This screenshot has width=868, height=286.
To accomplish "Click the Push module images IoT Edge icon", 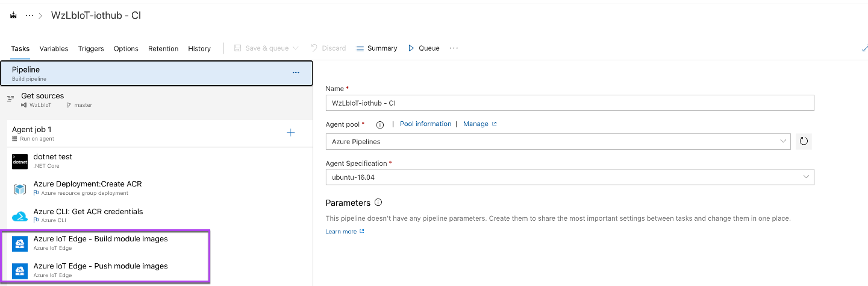I will click(x=20, y=271).
